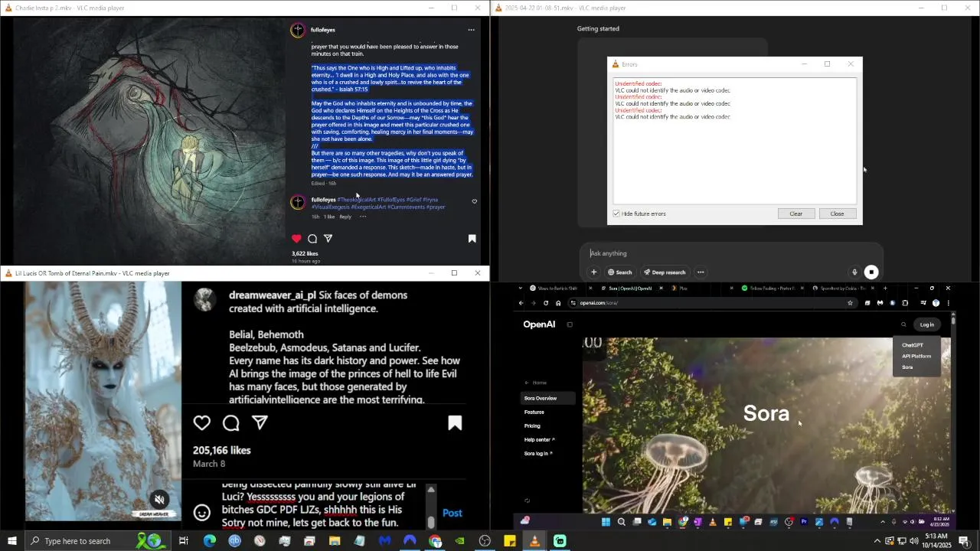
Task: Click the Log in button on OpenAI page
Action: coord(926,324)
